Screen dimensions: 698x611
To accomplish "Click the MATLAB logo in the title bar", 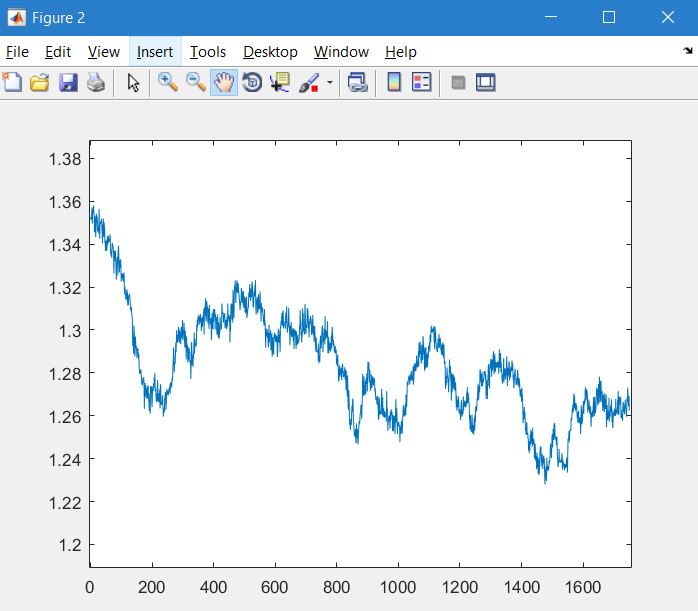I will coord(16,18).
